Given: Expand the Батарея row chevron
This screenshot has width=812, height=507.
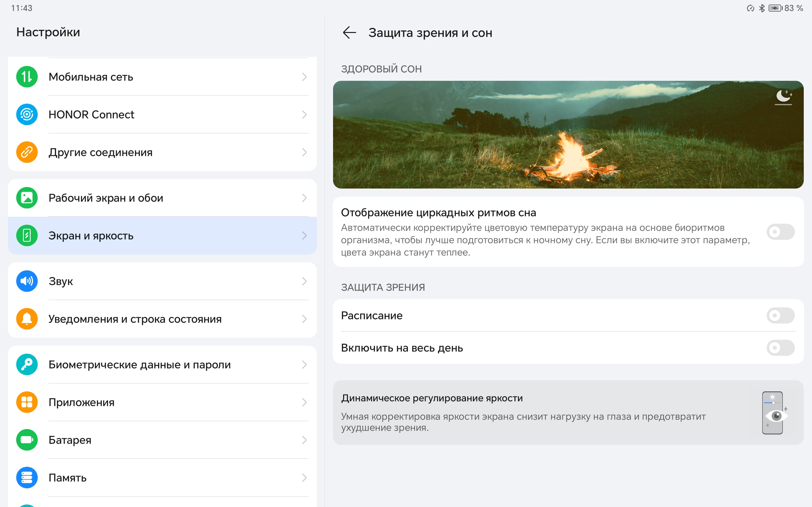Looking at the screenshot, I should click(304, 440).
